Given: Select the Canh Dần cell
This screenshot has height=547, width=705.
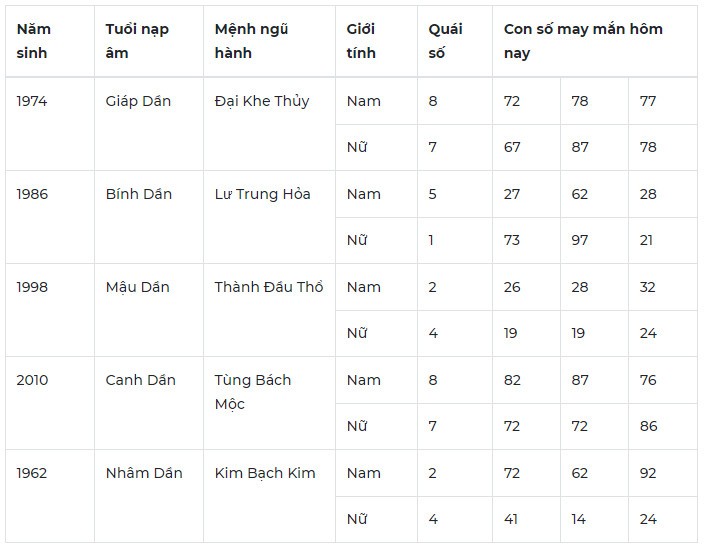Looking at the screenshot, I should click(149, 403).
